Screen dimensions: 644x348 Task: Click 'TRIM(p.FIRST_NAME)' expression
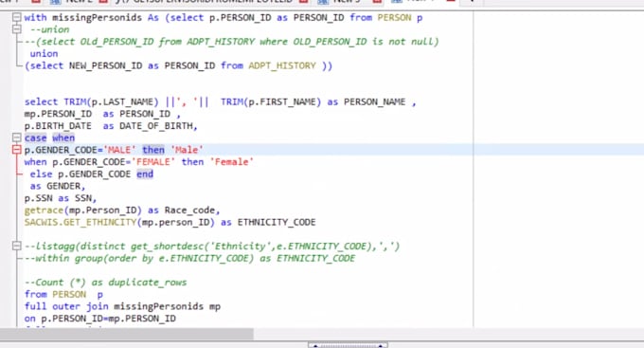point(271,101)
